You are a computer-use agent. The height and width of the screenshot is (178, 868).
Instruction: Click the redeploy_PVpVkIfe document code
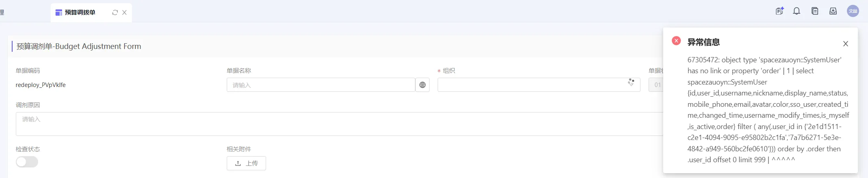41,85
